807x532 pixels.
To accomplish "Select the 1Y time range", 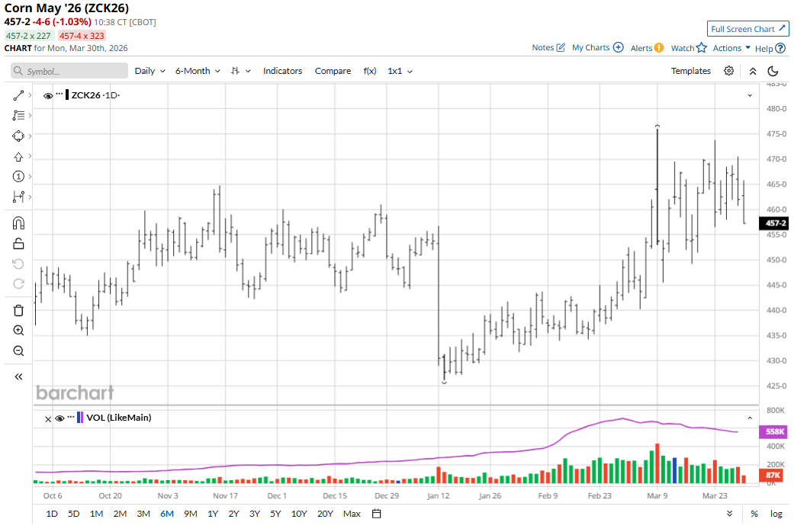I will pos(213,514).
